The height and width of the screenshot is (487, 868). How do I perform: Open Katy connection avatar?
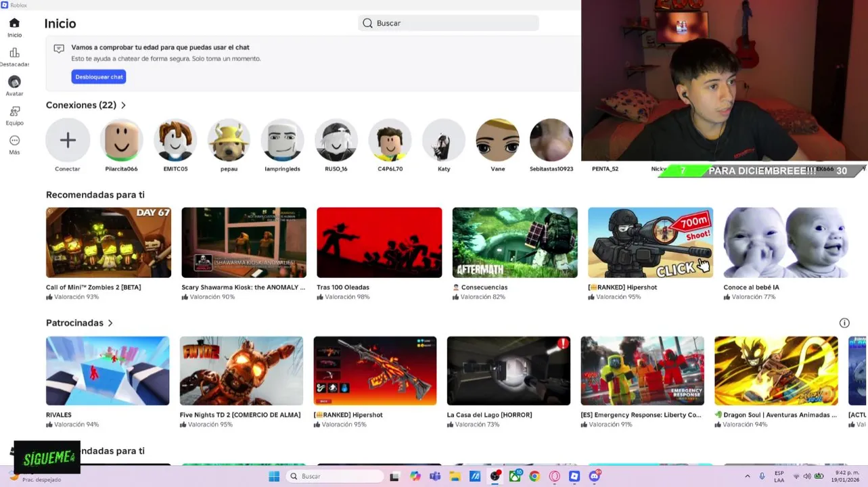[444, 140]
